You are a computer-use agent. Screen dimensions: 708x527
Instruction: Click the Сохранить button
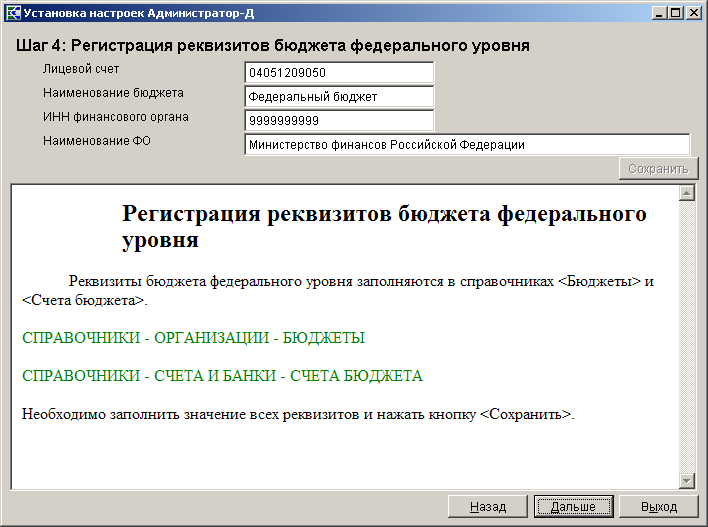click(658, 168)
